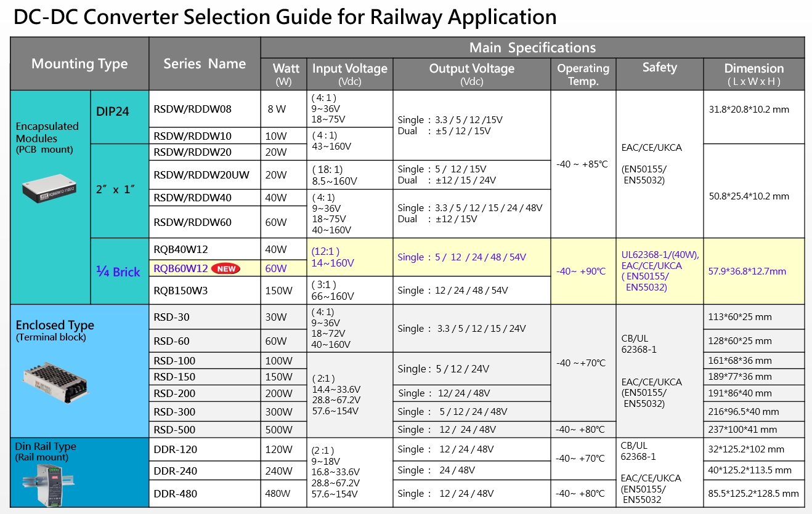
Task: Click the RQB150W3 series name
Action: (x=181, y=291)
